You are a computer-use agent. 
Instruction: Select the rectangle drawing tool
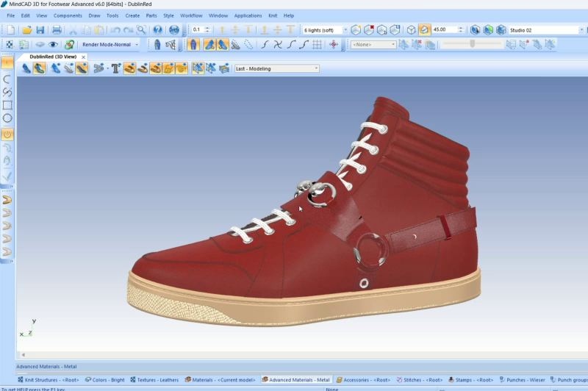pos(7,105)
